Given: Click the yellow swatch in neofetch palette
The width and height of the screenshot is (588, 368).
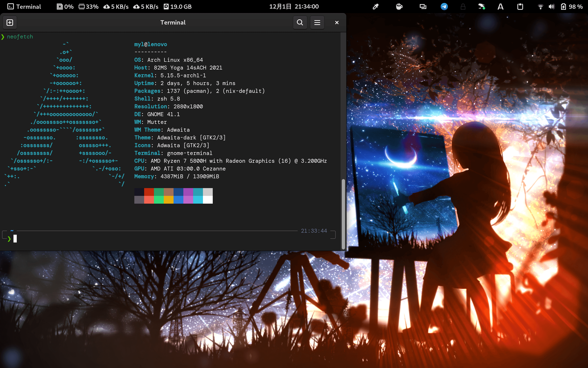Looking at the screenshot, I should pyautogui.click(x=169, y=200).
